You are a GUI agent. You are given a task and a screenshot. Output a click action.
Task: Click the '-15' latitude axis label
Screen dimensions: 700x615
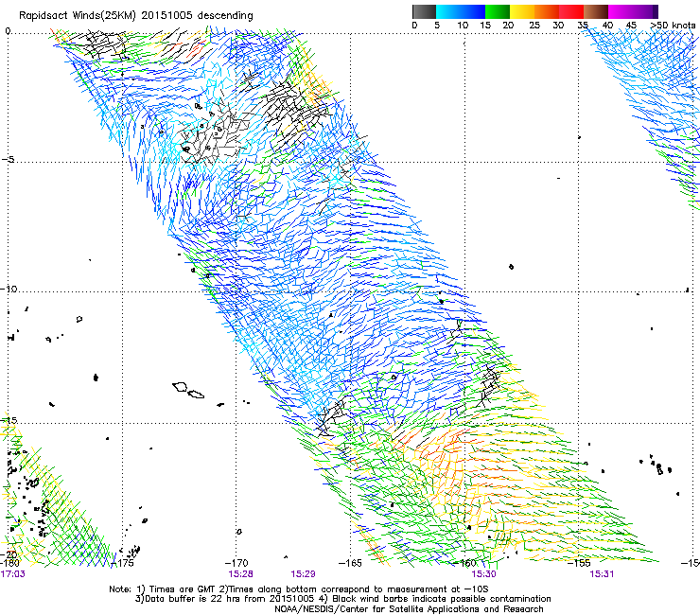[9, 420]
